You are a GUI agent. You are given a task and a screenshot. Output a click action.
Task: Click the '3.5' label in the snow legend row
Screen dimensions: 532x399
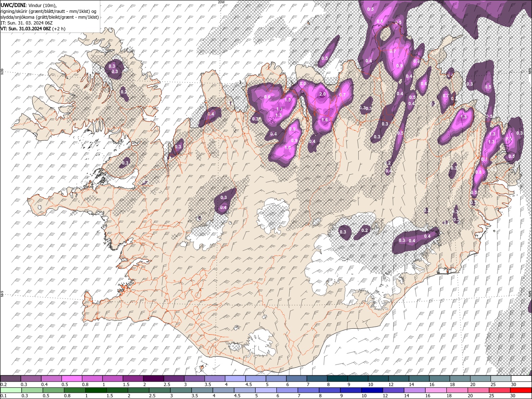coord(207,384)
